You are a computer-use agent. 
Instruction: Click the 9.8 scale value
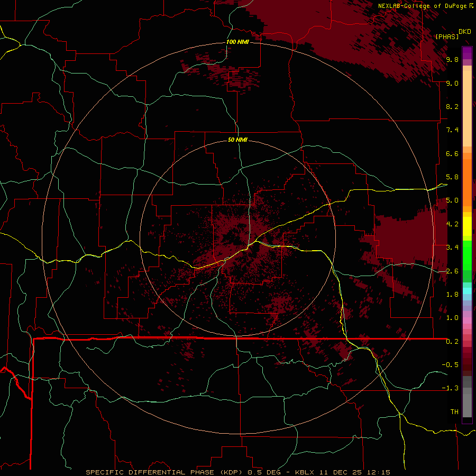[x=452, y=59]
